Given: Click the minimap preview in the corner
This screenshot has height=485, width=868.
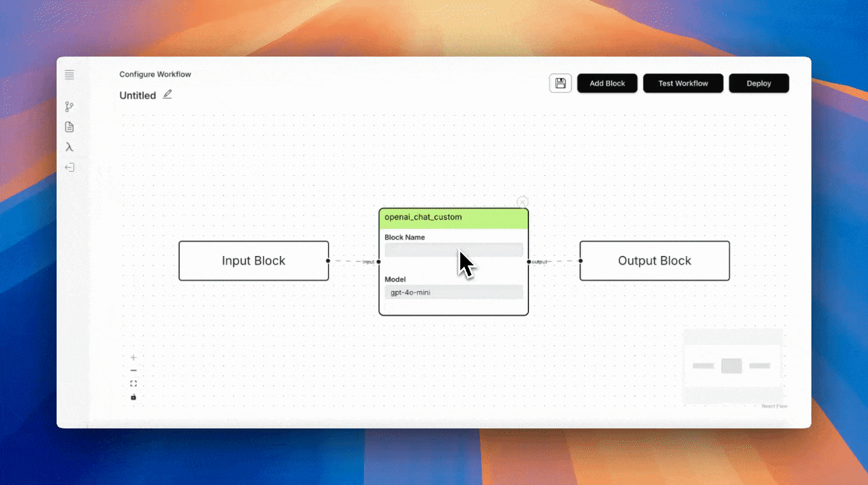Looking at the screenshot, I should 732,366.
